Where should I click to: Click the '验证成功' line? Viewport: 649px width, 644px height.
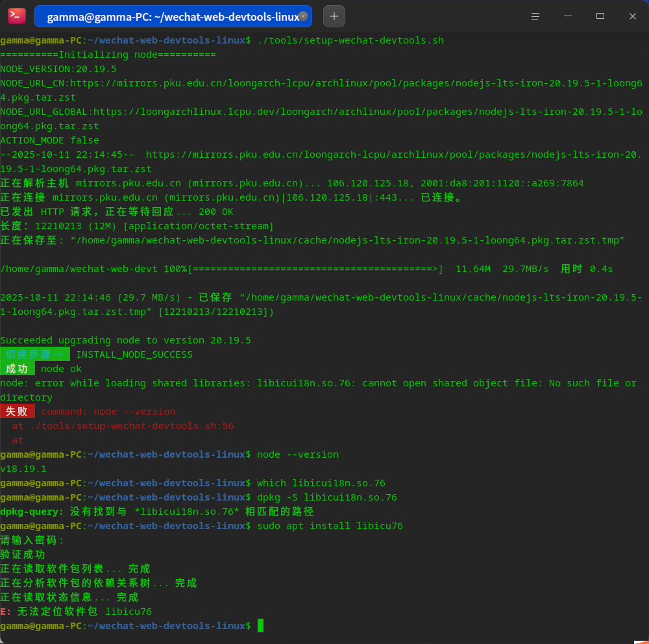tap(23, 554)
